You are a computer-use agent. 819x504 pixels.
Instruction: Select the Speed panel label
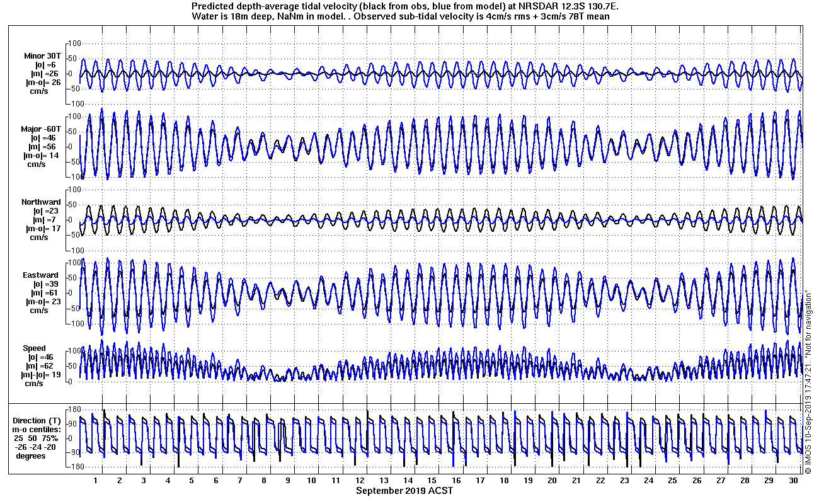(x=35, y=348)
